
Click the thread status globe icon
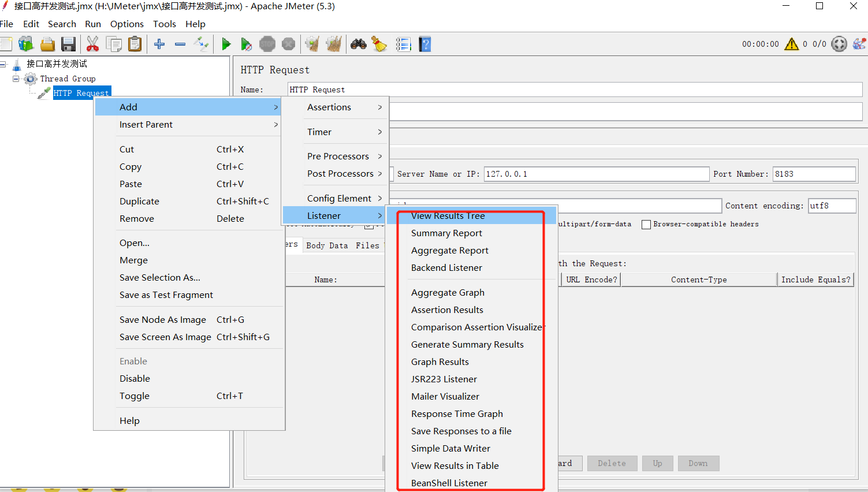coord(839,44)
